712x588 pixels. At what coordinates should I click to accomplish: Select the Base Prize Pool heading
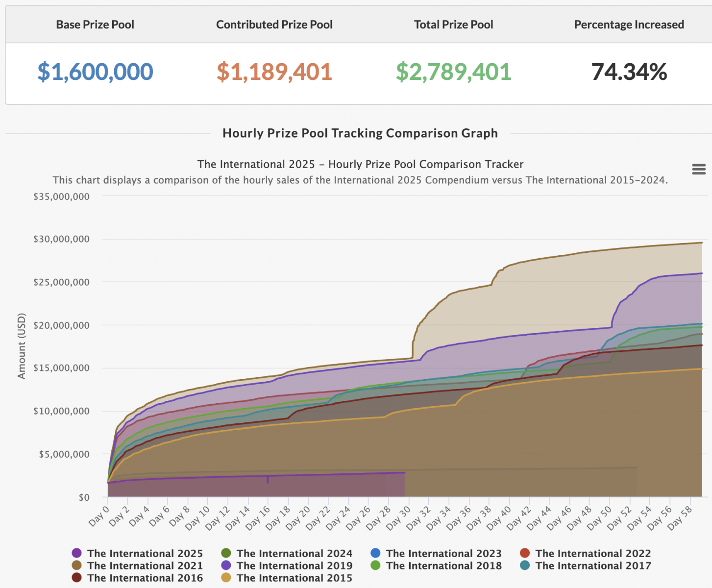[95, 24]
